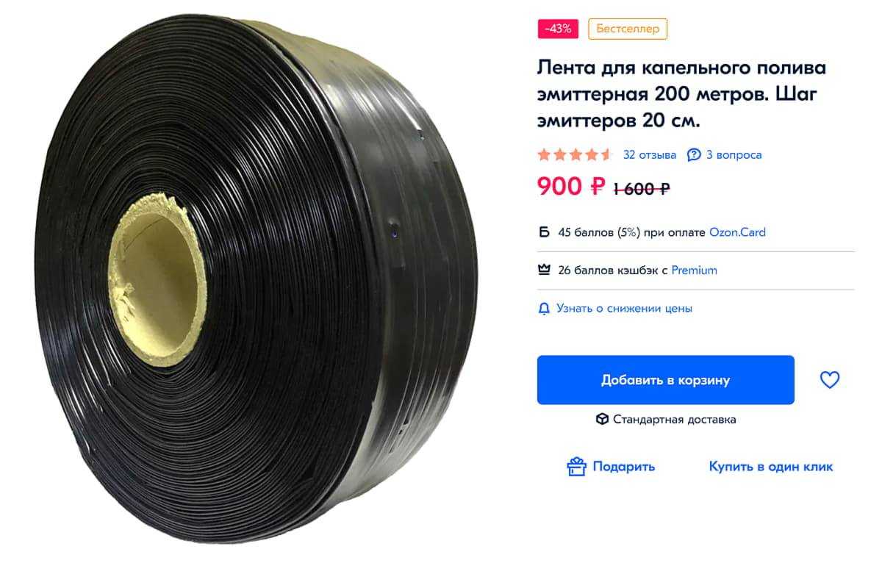Click the gift box icon
Viewport: 882px width, 588px height.
pyautogui.click(x=576, y=466)
